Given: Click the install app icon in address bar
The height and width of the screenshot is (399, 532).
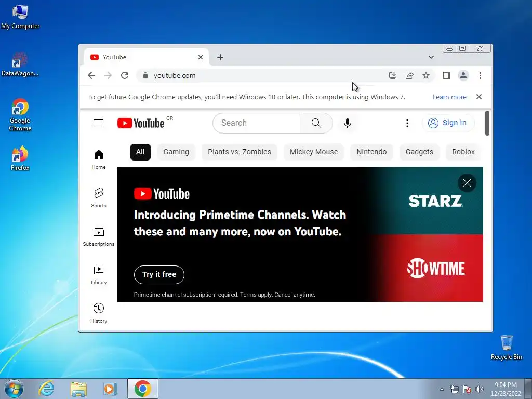Looking at the screenshot, I should tap(393, 75).
